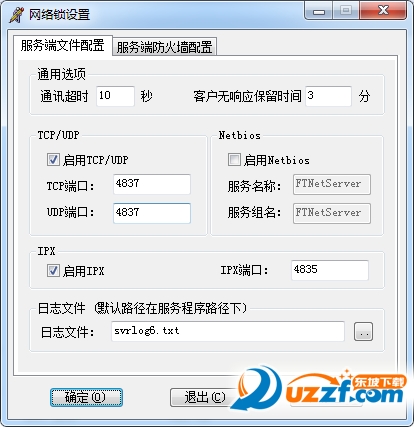Image resolution: width=414 pixels, height=427 pixels.
Task: Click the 服务名称 FTNetServer field
Action: [x=332, y=184]
